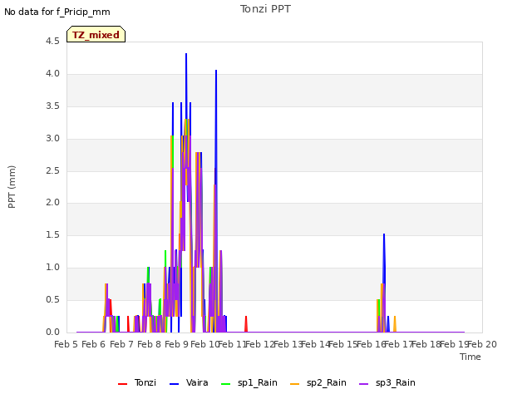Click the TZ_mixed annotation tag
532x399 pixels.
point(96,34)
